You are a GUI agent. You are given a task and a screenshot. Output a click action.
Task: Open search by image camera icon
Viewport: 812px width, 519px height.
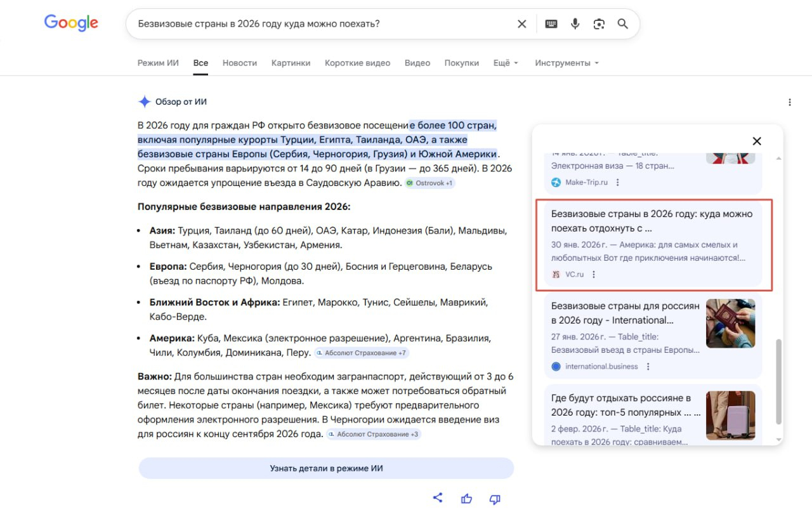[599, 24]
